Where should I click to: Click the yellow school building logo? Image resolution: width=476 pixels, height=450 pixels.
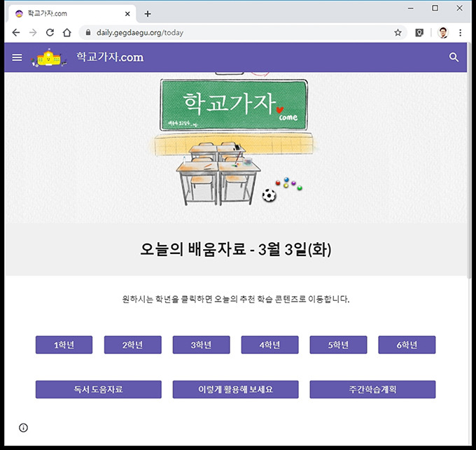click(x=48, y=57)
